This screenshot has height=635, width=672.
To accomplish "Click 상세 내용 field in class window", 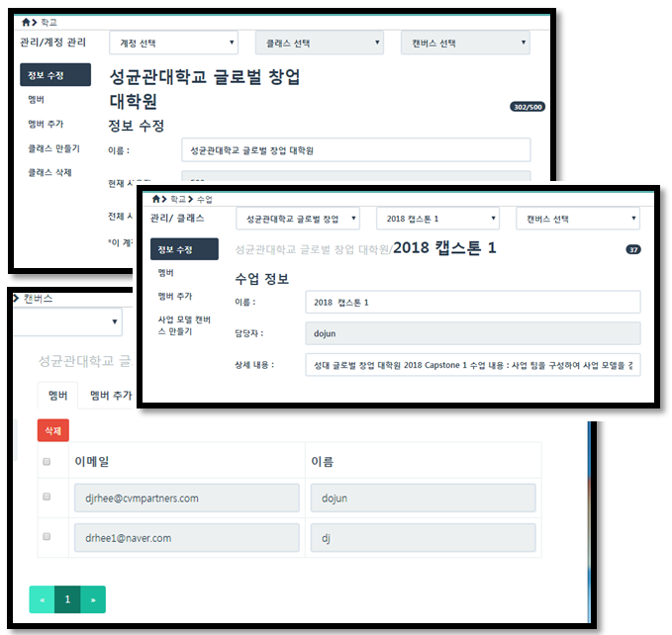I will point(473,365).
